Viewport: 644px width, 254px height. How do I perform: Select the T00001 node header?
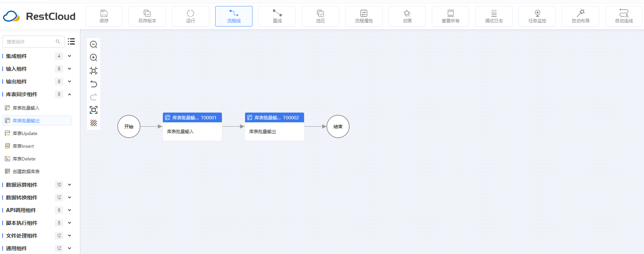[x=192, y=117]
